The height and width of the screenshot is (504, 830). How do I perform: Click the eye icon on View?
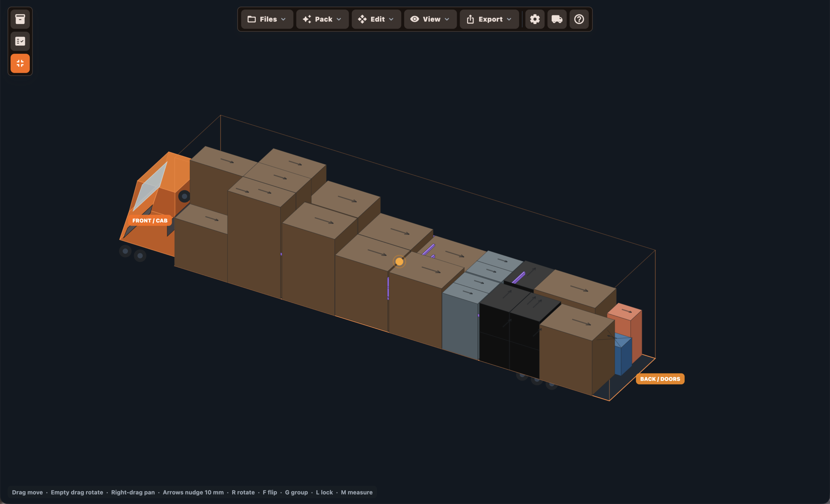415,19
